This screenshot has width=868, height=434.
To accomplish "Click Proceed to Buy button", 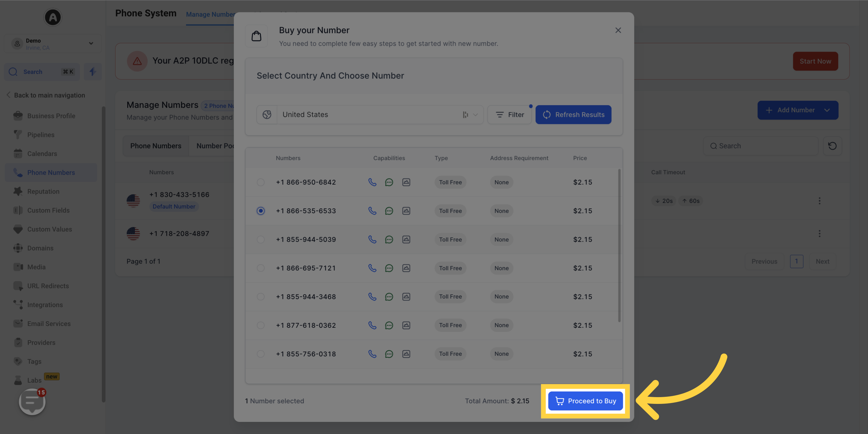I will 585,401.
